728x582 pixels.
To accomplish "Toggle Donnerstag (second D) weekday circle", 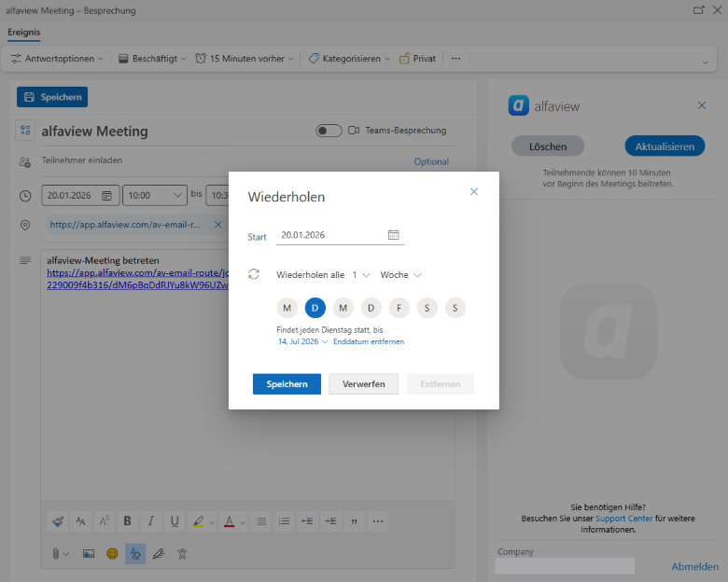I will point(371,308).
